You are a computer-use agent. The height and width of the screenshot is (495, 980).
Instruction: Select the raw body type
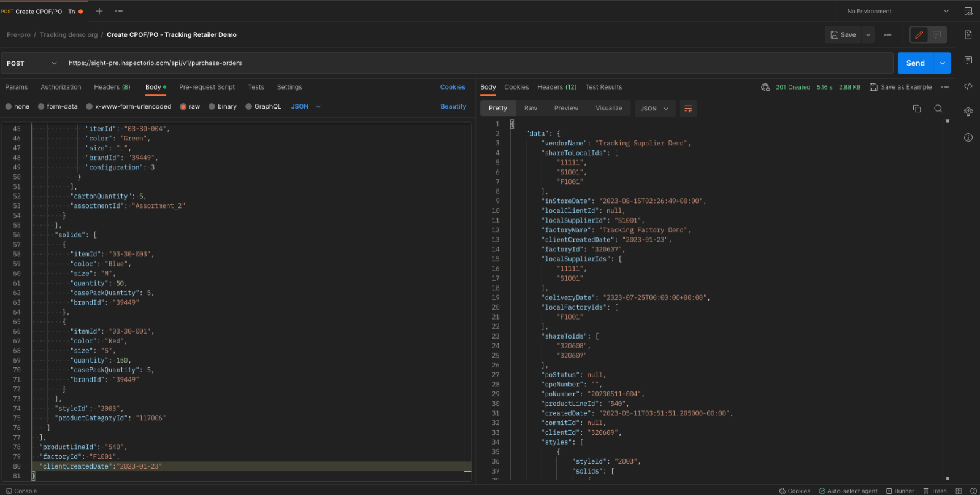tap(190, 107)
